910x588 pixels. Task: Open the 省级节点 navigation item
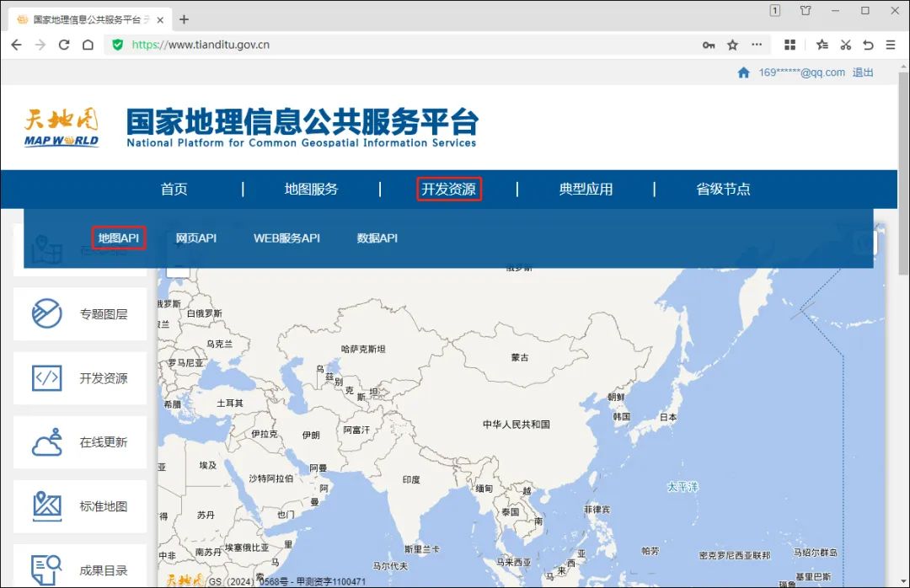click(x=723, y=190)
